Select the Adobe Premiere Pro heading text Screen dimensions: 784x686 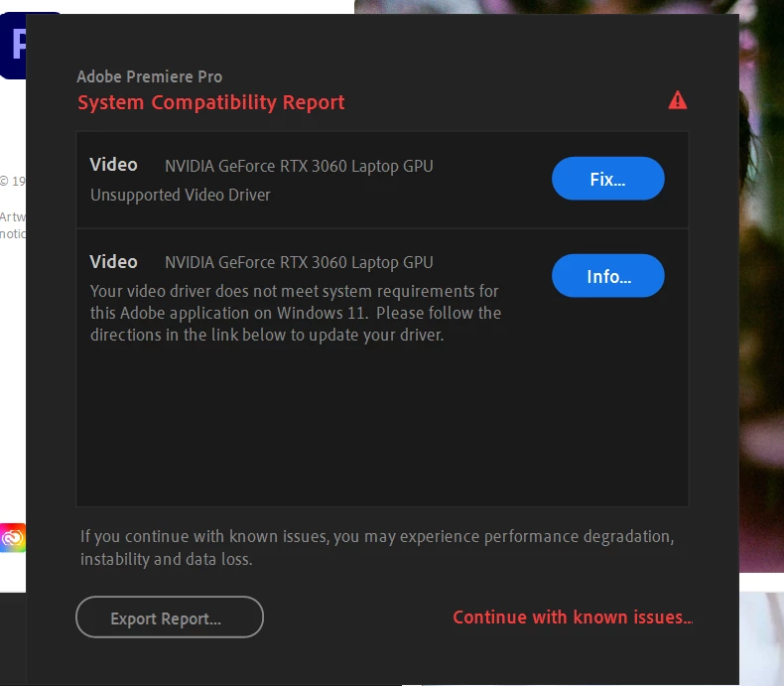click(150, 76)
